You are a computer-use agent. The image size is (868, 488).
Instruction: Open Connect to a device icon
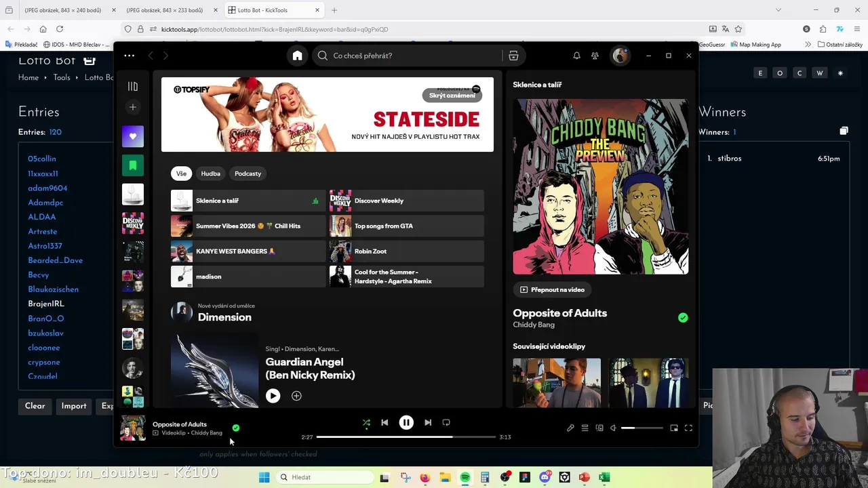pyautogui.click(x=599, y=428)
